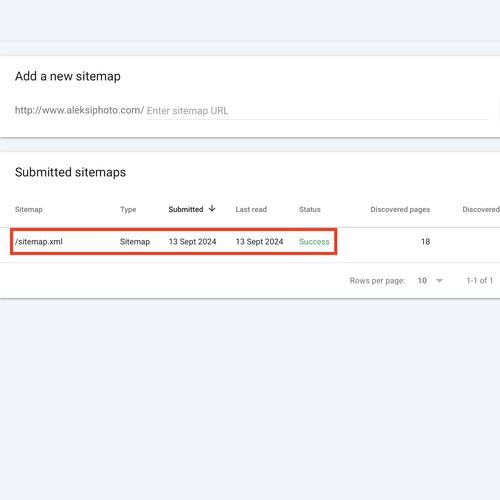
Task: Click the Sitemap type cell in row
Action: tap(135, 242)
